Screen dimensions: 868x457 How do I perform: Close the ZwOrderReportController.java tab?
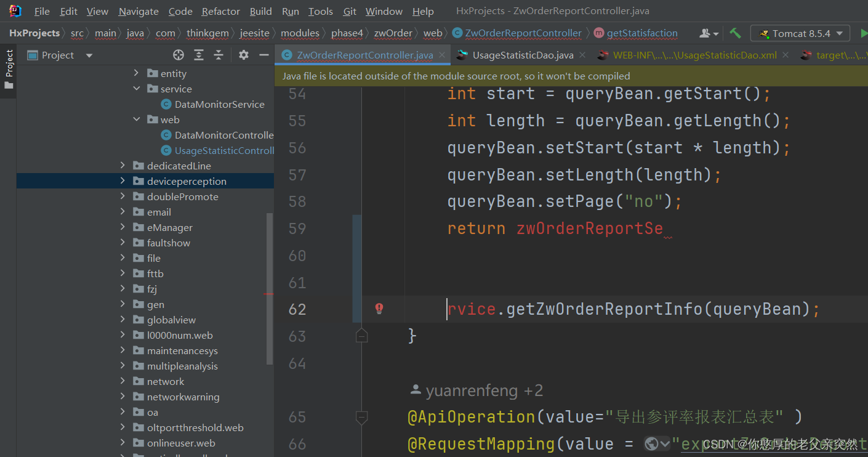coord(442,55)
